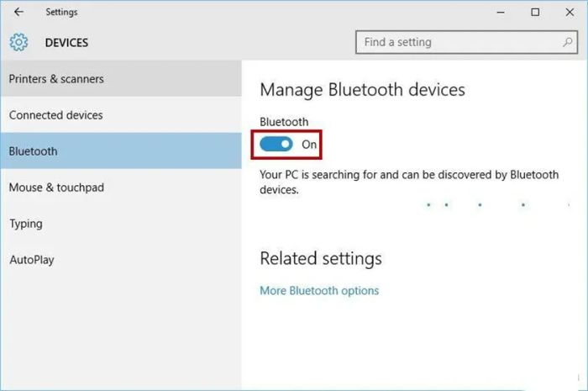Click the Settings window title text
The height and width of the screenshot is (391, 588).
click(x=61, y=13)
